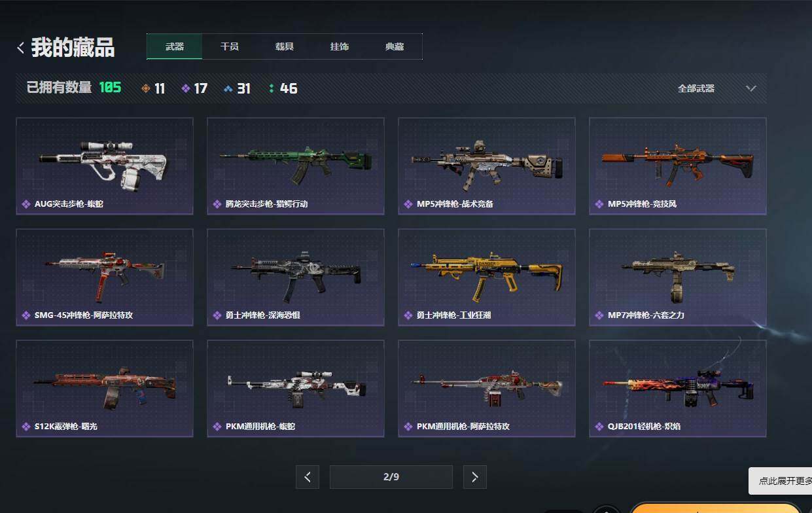Screen dimensions: 812x513
Task: Click the blue rarity icon next to 31
Action: tap(228, 88)
